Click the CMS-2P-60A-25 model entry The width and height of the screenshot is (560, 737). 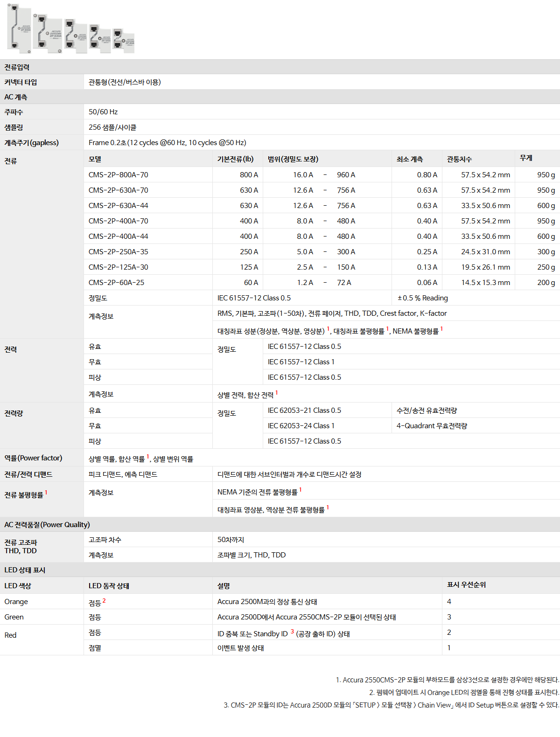pos(117,283)
